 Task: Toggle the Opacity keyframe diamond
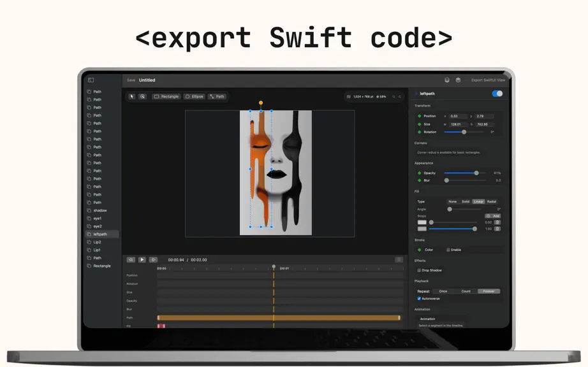coord(419,173)
